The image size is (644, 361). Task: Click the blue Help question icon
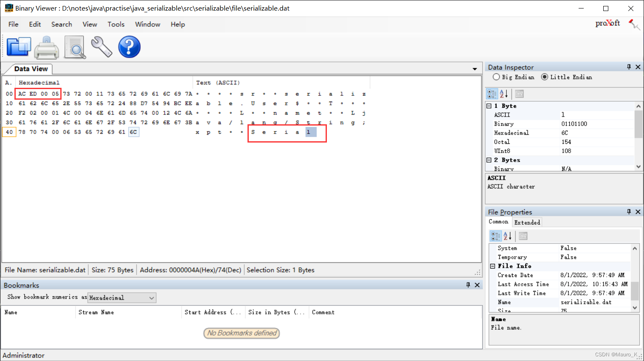coord(129,47)
